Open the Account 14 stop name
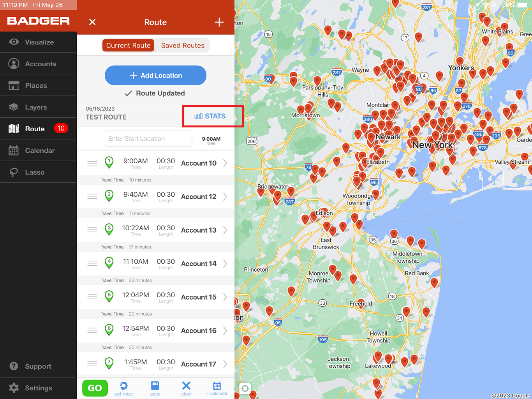 pos(199,264)
